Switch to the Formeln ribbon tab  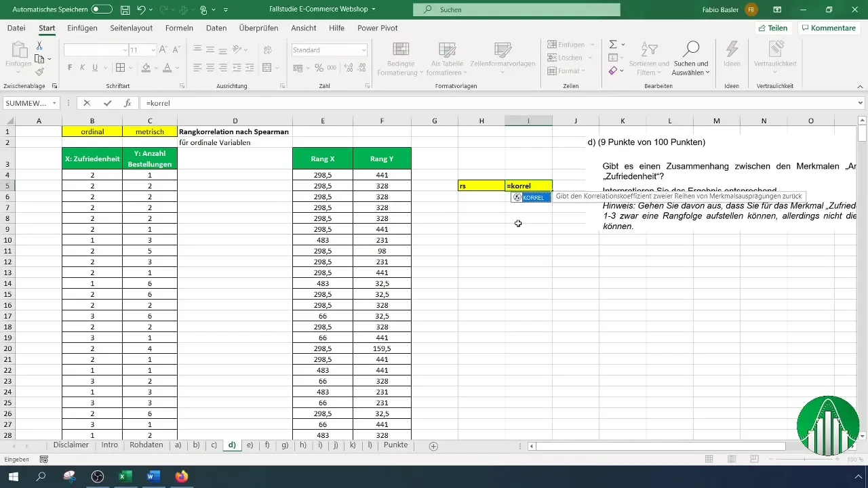tap(179, 28)
